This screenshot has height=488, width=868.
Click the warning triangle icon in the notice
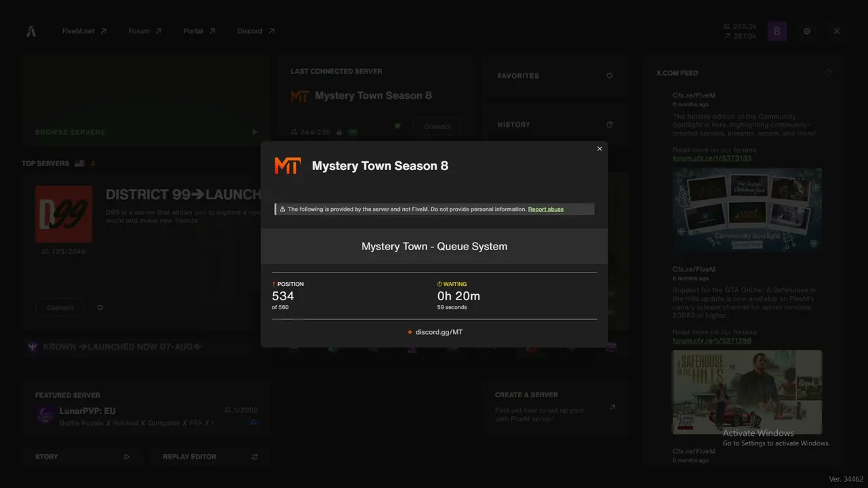[282, 209]
